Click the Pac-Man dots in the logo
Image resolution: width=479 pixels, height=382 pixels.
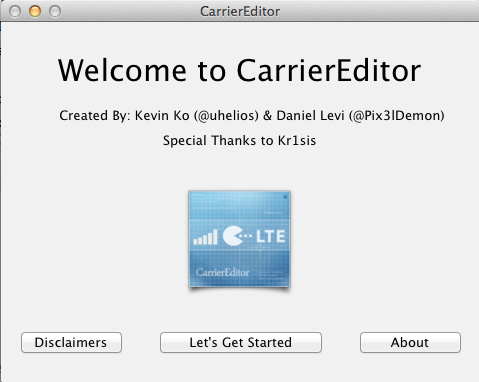click(247, 236)
